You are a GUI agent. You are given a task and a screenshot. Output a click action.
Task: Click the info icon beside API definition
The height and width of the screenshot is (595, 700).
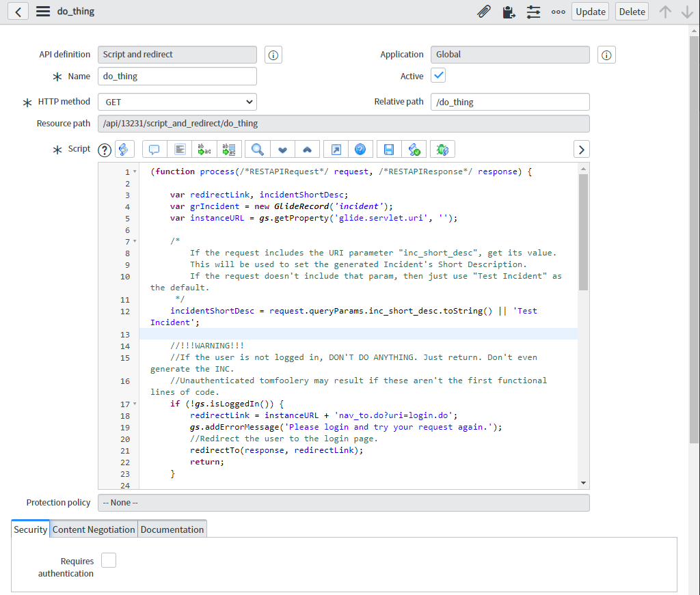pos(273,55)
